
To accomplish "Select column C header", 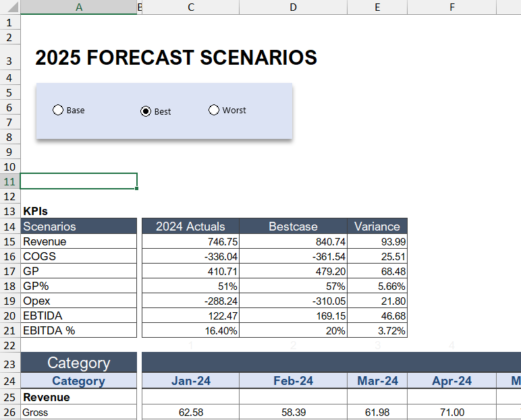I will 190,7.
